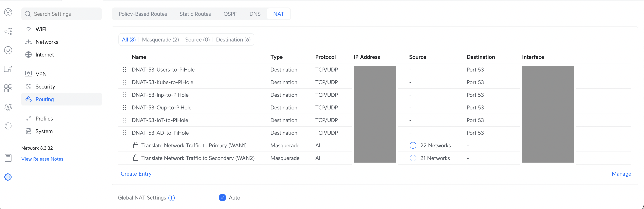Open View Release Notes link
644x209 pixels.
(x=42, y=159)
